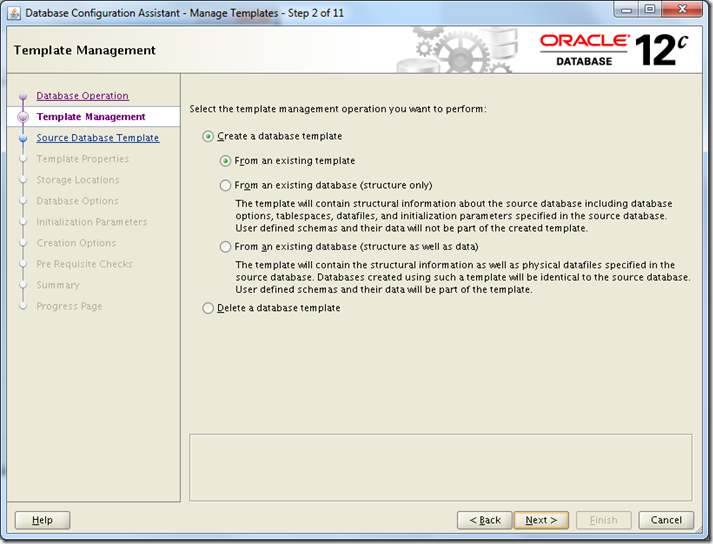Click the Oracle Database 12c logo
Image resolution: width=713 pixels, height=544 pixels.
tap(614, 50)
